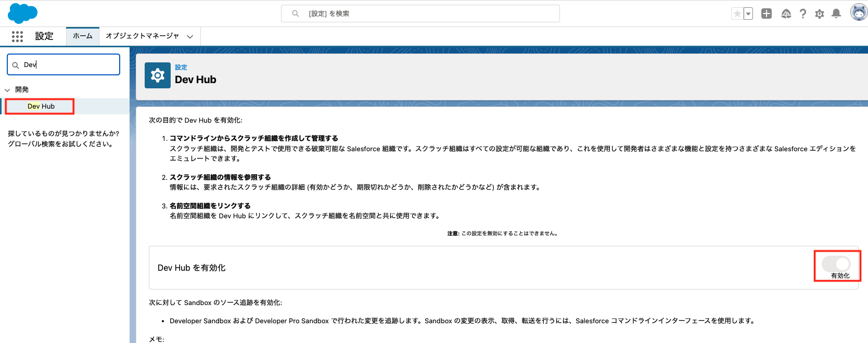Image resolution: width=868 pixels, height=343 pixels.
Task: Click the Sandbox のソース追跡を有効化 line
Action: click(x=215, y=302)
